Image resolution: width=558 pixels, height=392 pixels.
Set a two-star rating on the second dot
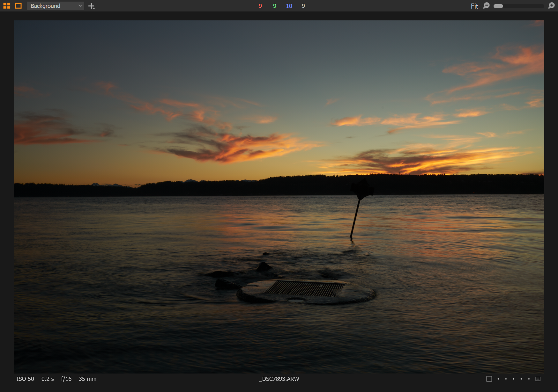[x=506, y=379]
